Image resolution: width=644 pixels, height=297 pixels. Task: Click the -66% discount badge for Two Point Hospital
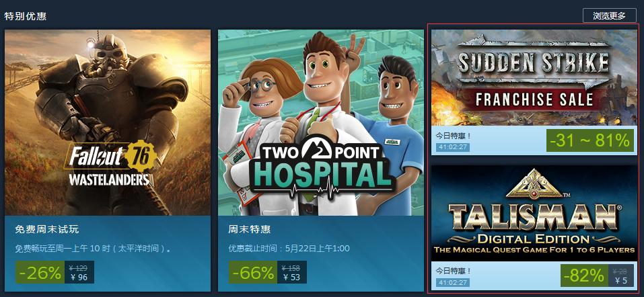(253, 272)
